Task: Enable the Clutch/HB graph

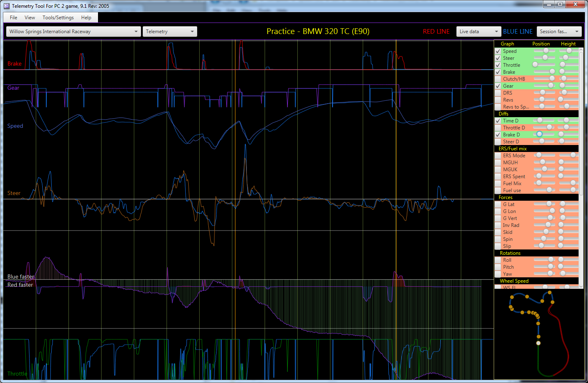Action: tap(498, 79)
